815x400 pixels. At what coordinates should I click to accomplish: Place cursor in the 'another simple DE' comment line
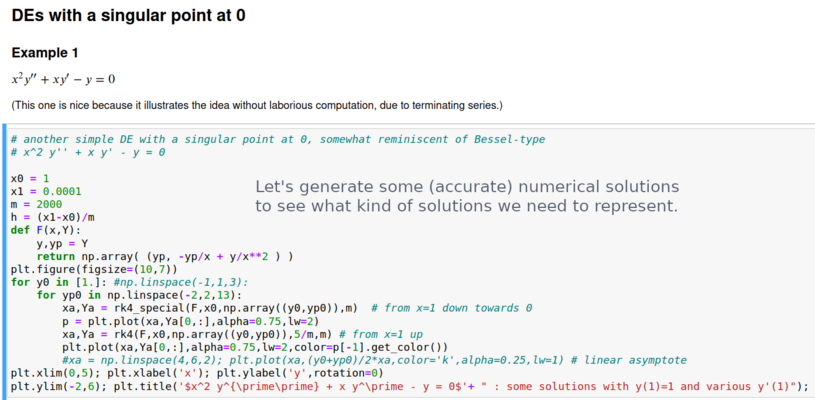click(x=278, y=139)
